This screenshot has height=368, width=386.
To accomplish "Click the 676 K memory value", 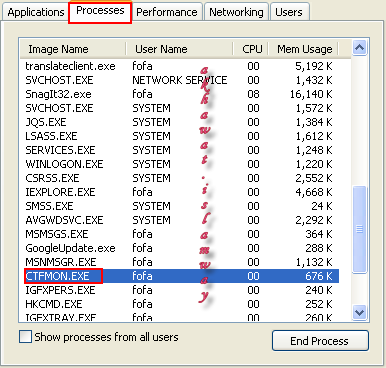I will (x=319, y=276).
